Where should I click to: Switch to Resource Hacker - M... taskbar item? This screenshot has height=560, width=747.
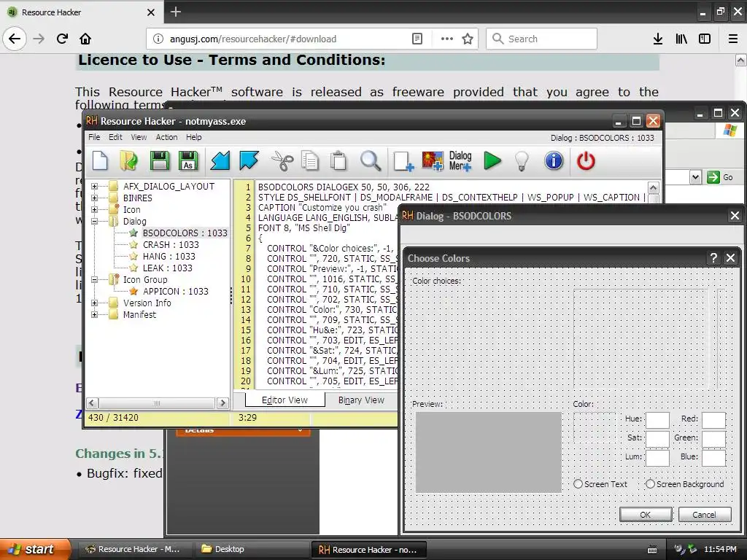[x=135, y=549]
